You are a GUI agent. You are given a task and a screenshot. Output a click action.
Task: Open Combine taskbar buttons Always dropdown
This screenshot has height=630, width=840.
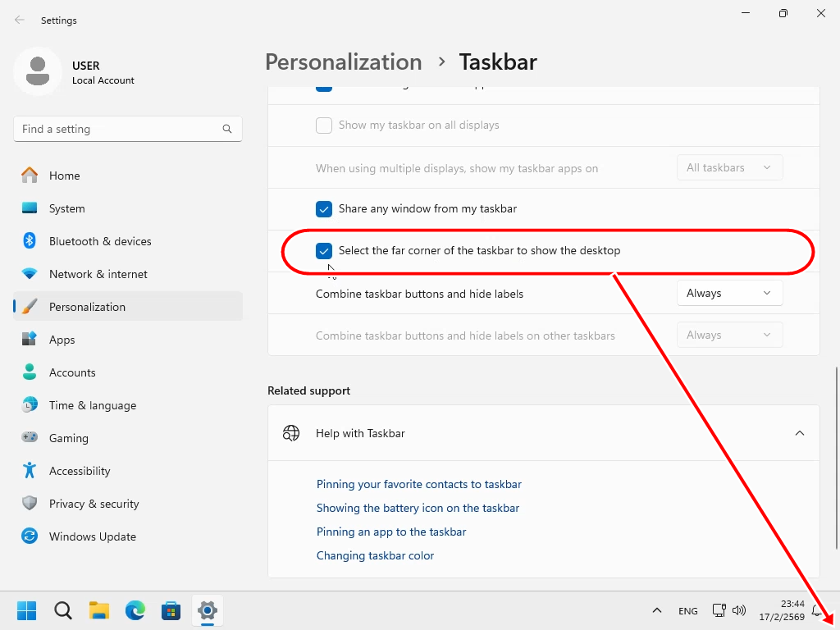(729, 293)
